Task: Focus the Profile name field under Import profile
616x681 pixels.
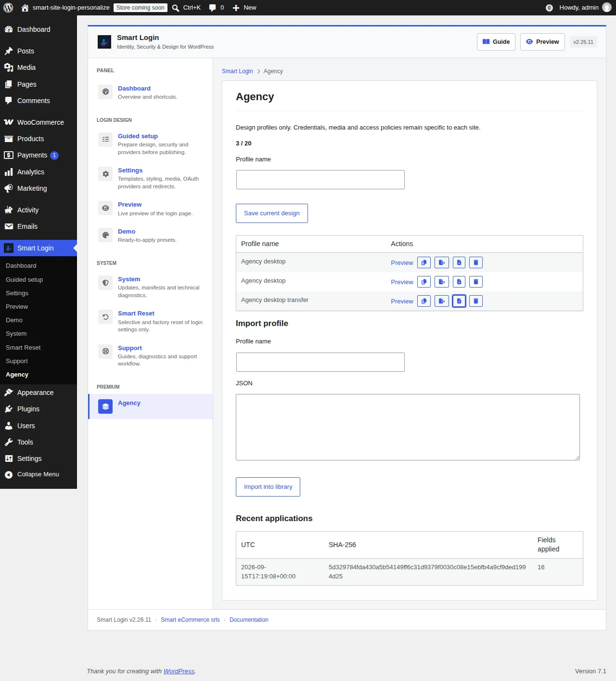Action: (x=321, y=362)
